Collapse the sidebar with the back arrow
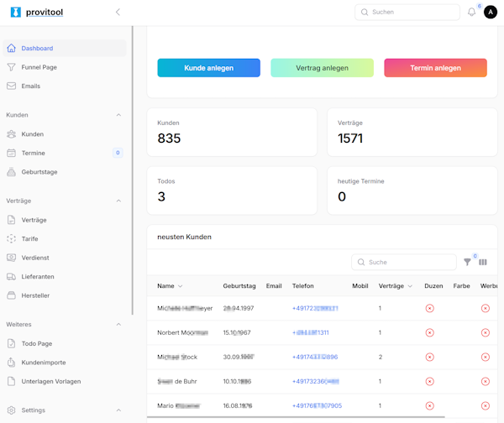The width and height of the screenshot is (504, 423). (x=118, y=13)
